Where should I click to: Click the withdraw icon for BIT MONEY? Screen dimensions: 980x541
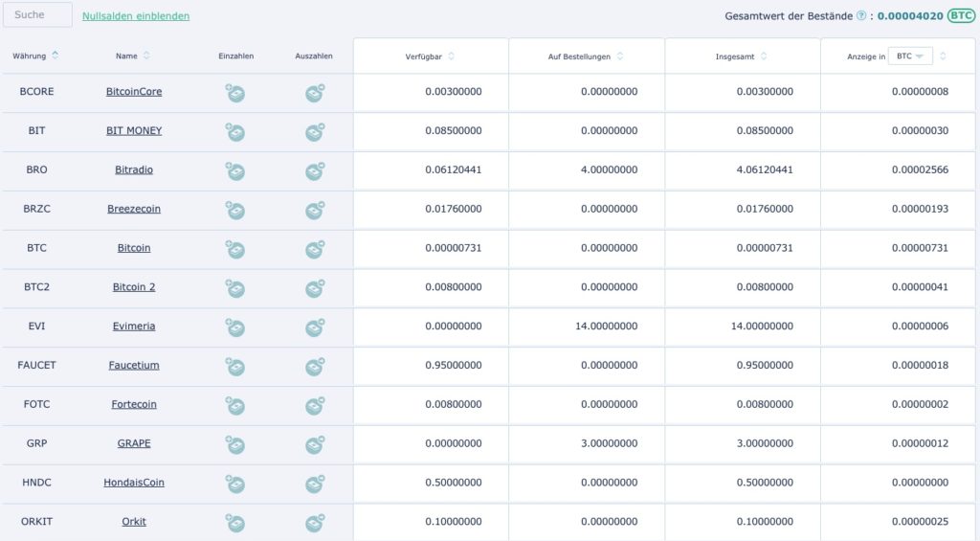pos(315,132)
